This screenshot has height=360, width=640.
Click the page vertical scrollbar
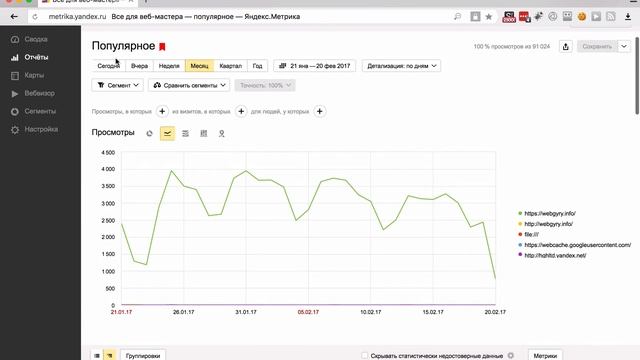(637, 76)
